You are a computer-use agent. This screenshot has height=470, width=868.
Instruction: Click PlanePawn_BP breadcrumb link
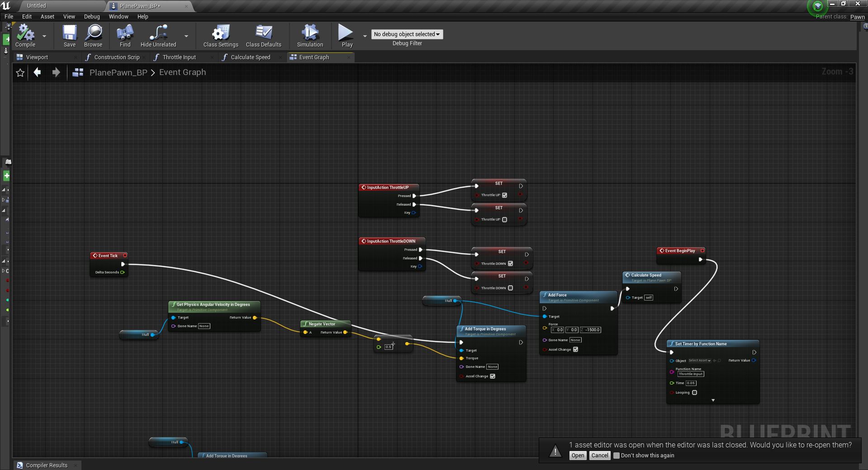(118, 72)
